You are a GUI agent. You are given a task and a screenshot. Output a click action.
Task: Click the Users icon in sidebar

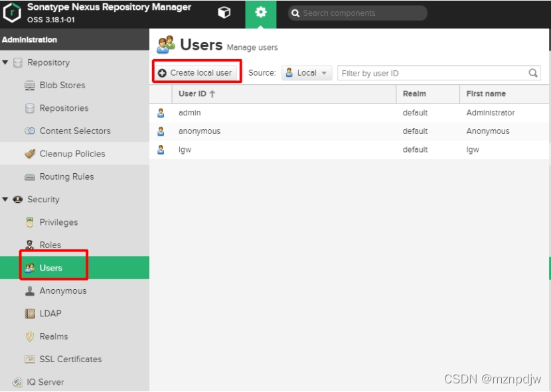30,268
